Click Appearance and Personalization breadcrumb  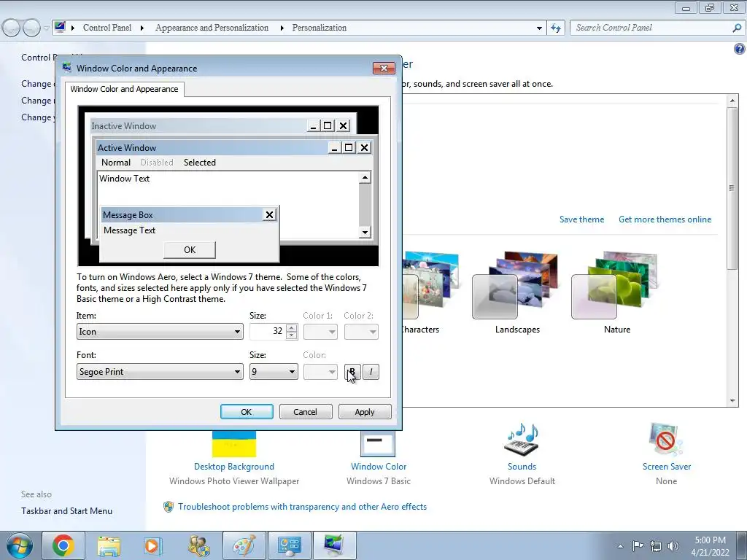pos(212,28)
